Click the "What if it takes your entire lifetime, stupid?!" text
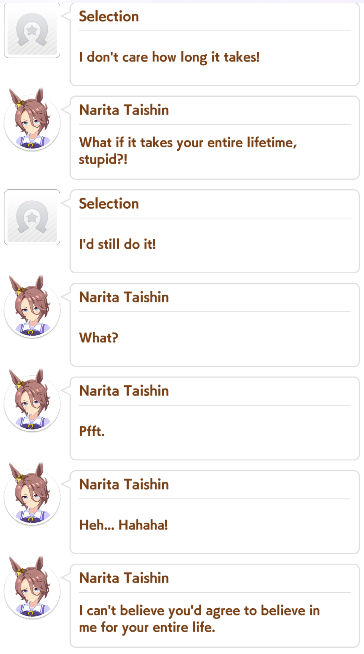 click(x=188, y=151)
